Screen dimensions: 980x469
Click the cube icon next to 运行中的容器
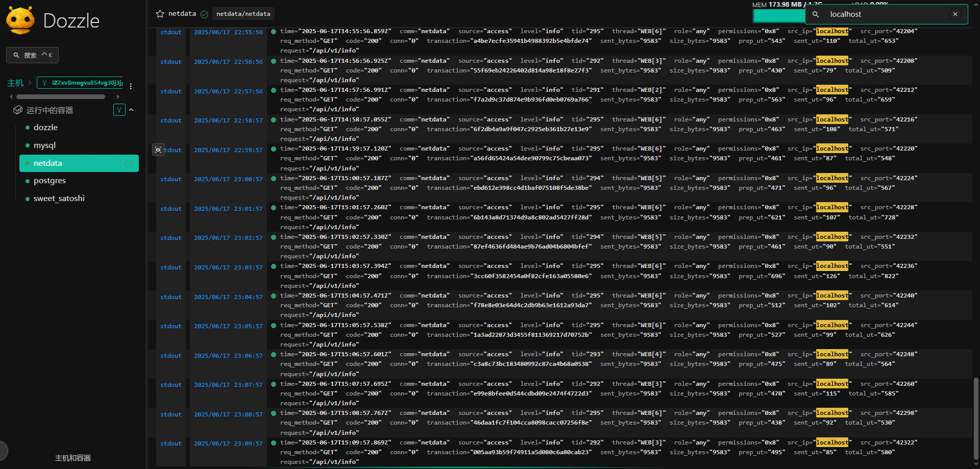click(x=18, y=110)
